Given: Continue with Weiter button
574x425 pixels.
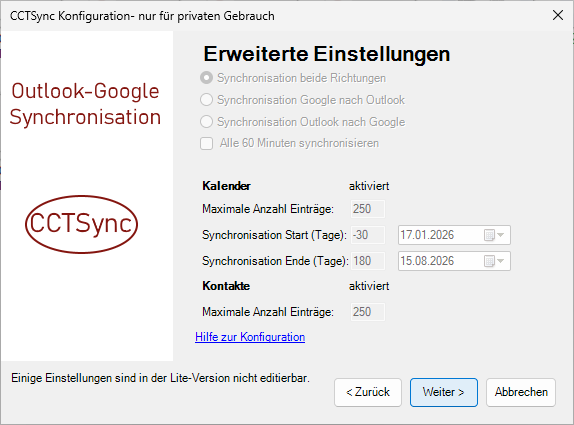Looking at the screenshot, I should pos(444,392).
